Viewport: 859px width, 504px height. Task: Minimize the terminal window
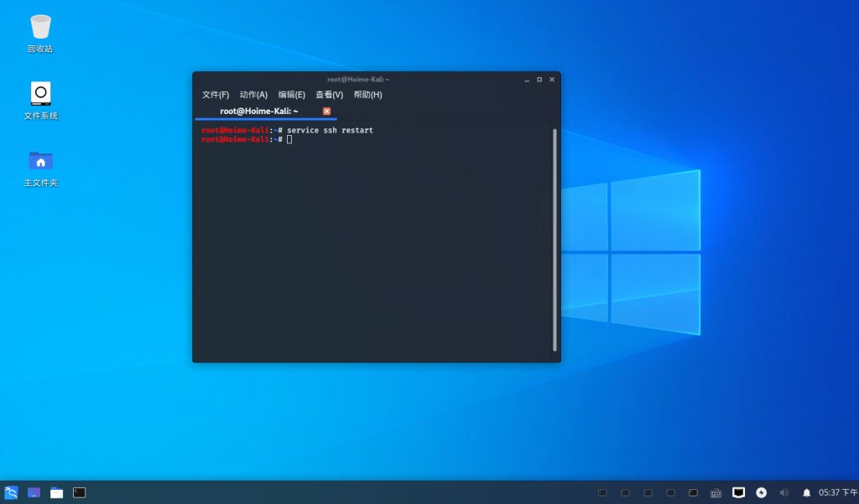(x=527, y=80)
